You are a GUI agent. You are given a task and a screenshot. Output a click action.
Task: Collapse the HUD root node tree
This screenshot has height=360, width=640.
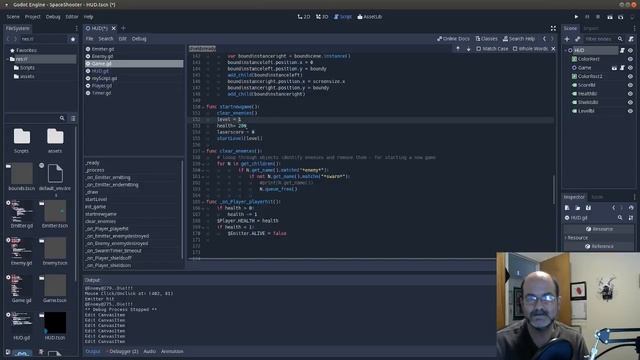click(x=566, y=50)
